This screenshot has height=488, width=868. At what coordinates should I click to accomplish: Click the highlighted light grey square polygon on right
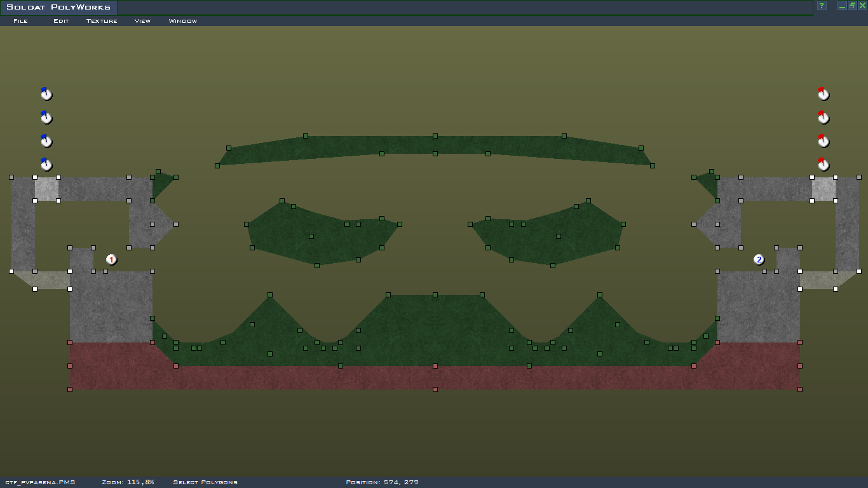(x=824, y=189)
